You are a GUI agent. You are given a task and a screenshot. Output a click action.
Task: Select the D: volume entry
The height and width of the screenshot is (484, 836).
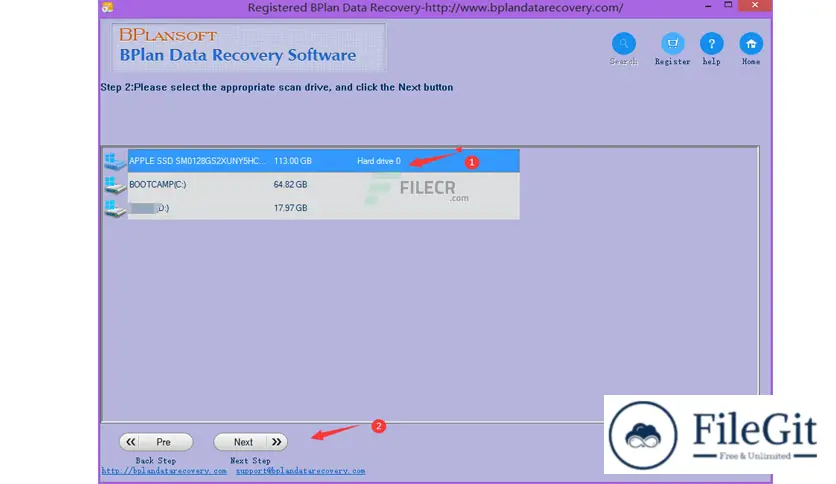324,208
